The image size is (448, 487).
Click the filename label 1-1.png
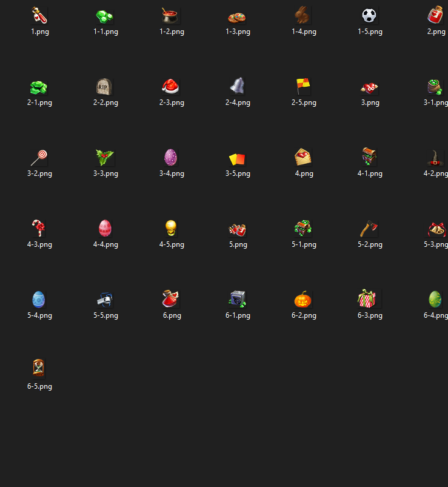click(105, 32)
